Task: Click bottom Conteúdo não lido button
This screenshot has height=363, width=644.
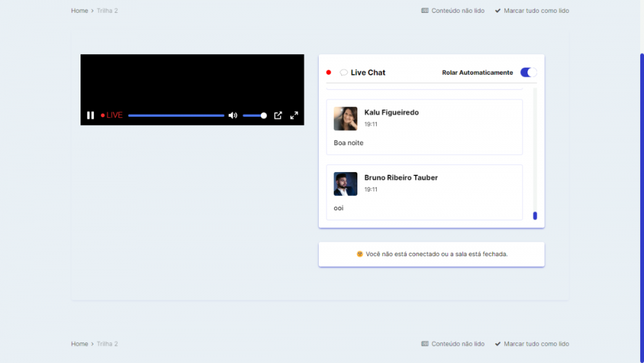Action: click(x=453, y=344)
